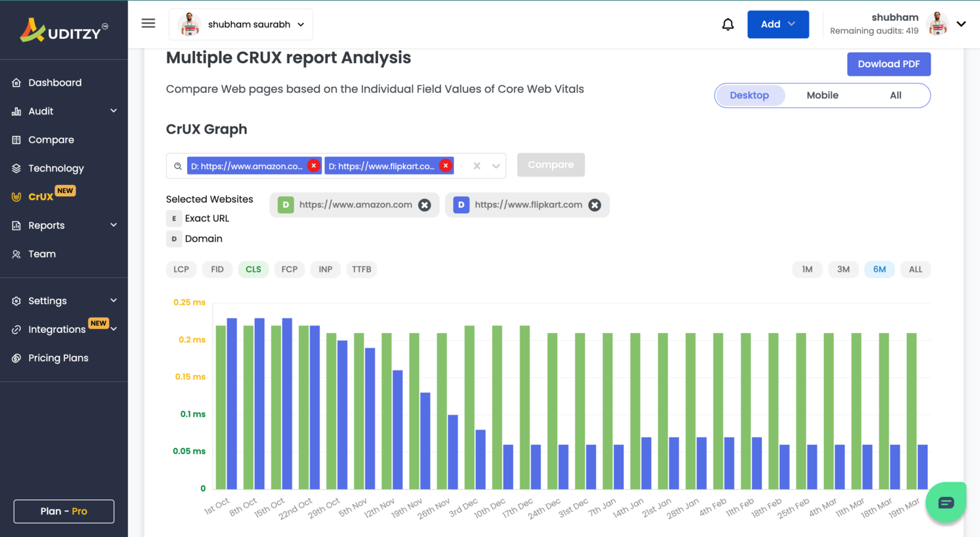Switch to All devices view
The image size is (980, 537).
tap(896, 95)
